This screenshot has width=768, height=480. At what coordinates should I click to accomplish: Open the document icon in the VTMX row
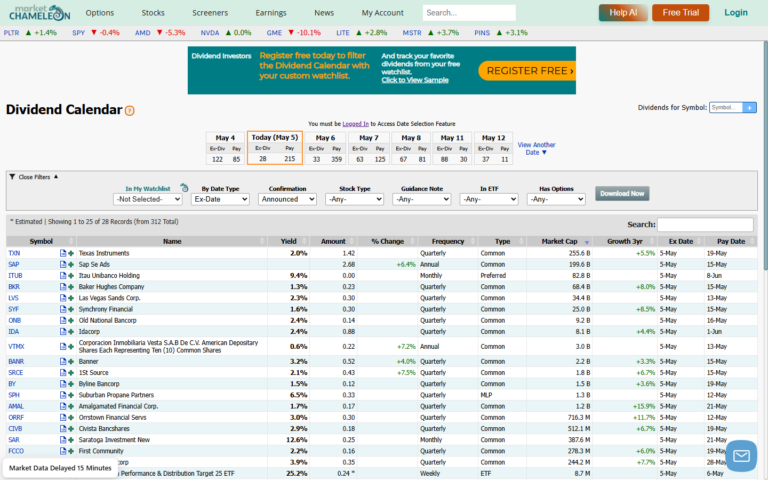(63, 346)
